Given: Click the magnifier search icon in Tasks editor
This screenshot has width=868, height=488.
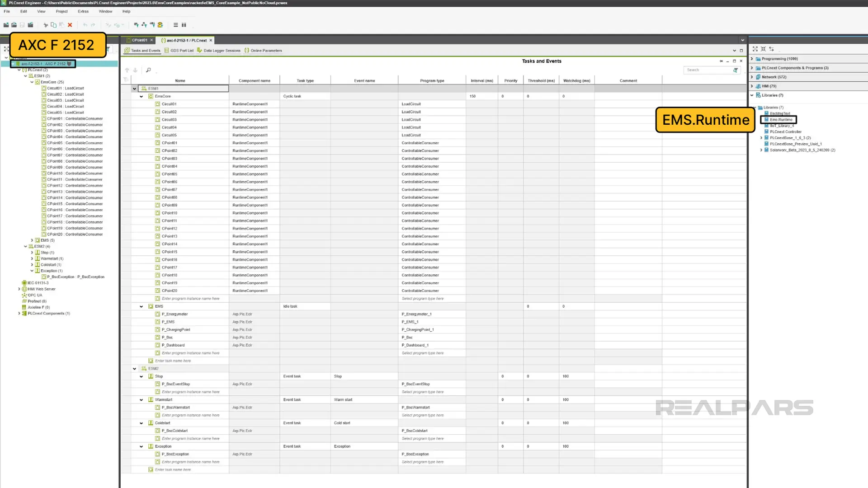Looking at the screenshot, I should 148,70.
